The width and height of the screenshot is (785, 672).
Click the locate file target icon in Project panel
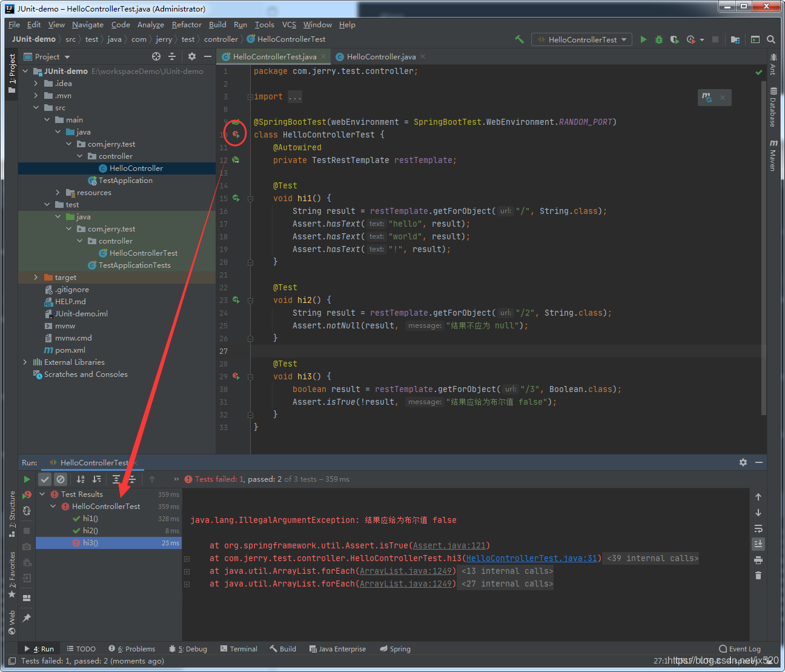156,56
